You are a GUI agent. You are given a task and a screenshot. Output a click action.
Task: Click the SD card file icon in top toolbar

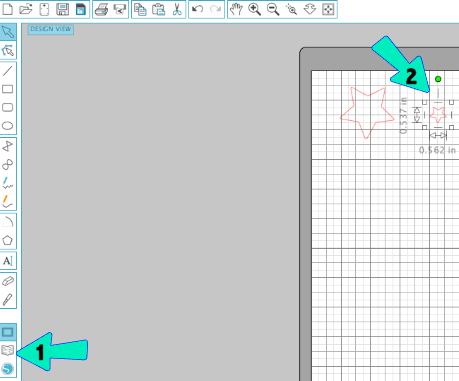44,9
